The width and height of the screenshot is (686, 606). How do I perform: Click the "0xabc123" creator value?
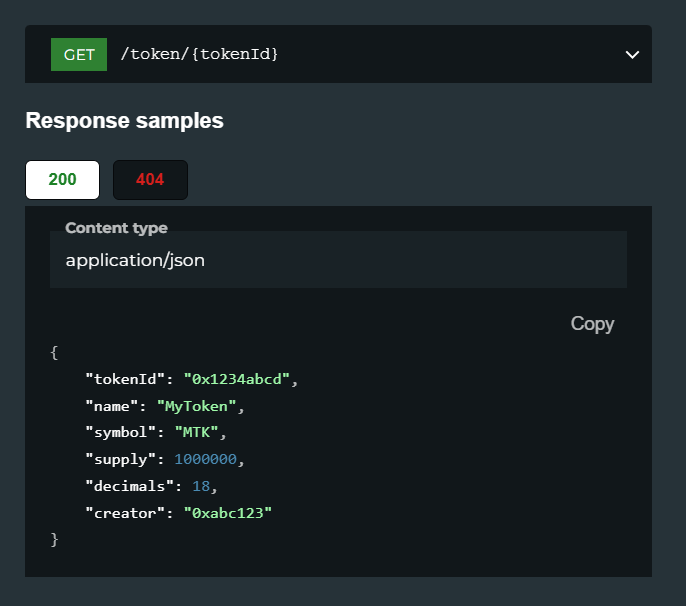(x=228, y=513)
